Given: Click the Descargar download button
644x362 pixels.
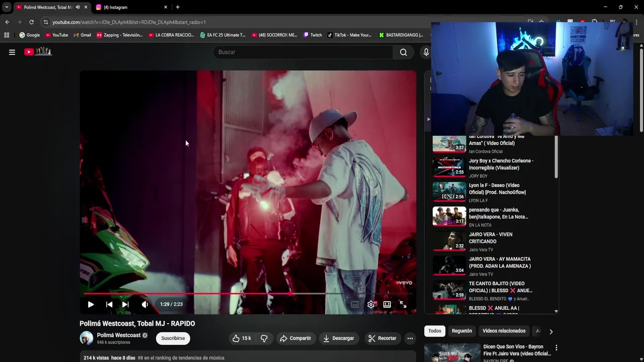Looking at the screenshot, I should tap(339, 338).
